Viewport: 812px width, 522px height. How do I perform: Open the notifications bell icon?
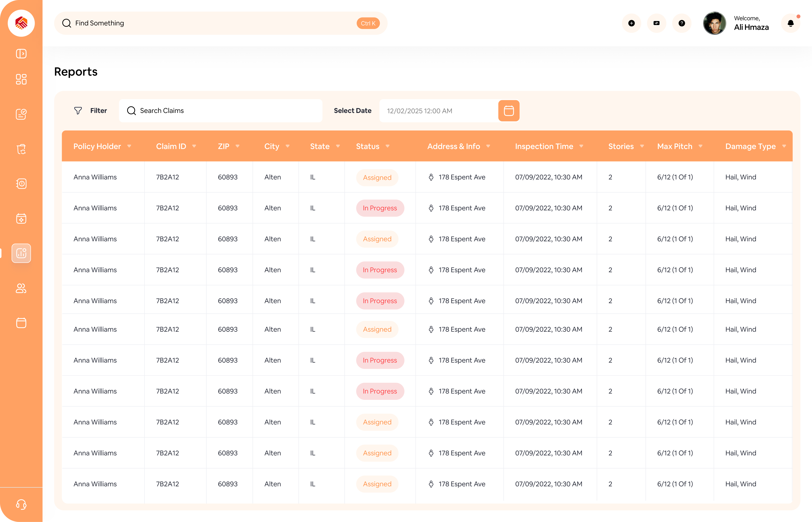click(x=790, y=23)
